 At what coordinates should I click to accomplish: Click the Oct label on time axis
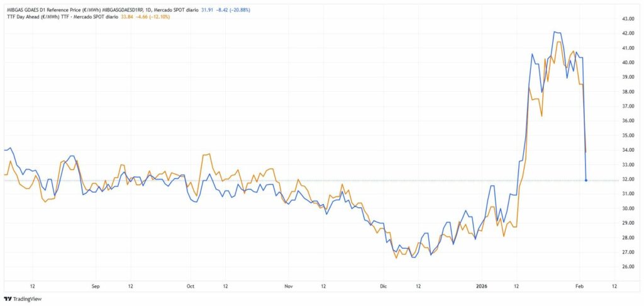click(189, 285)
